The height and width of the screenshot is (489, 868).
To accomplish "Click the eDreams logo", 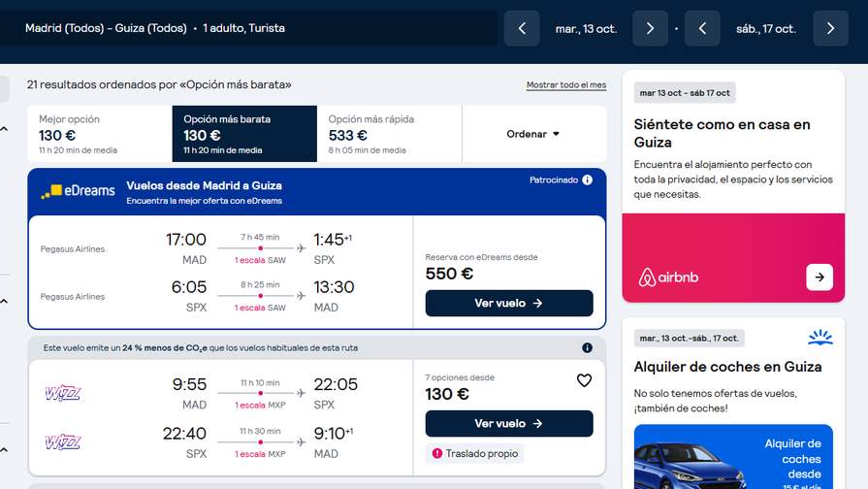I will tap(78, 191).
